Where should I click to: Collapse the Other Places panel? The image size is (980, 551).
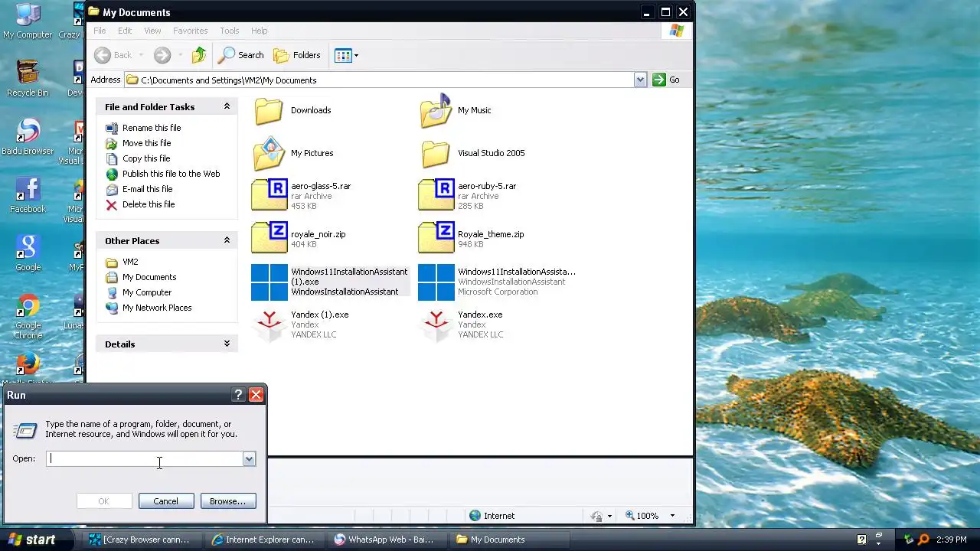point(227,240)
